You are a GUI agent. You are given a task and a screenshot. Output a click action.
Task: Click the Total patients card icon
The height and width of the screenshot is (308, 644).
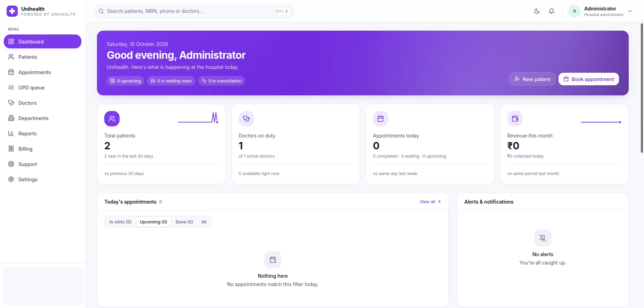tap(112, 119)
